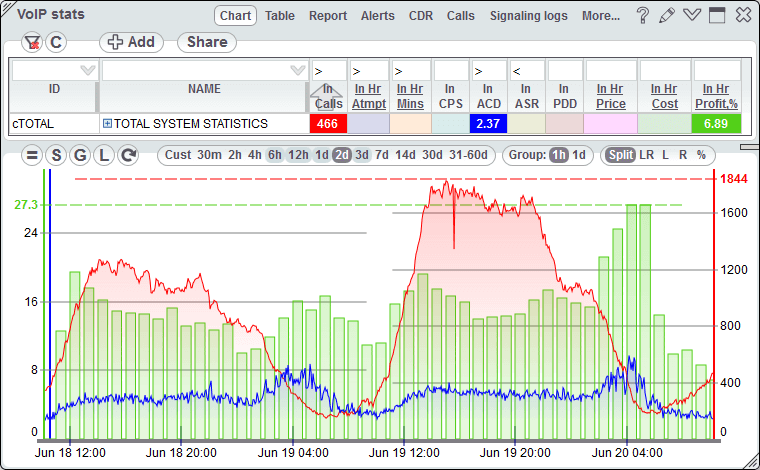Click the pencil edit icon in title bar
This screenshot has height=470, width=760.
point(668,16)
